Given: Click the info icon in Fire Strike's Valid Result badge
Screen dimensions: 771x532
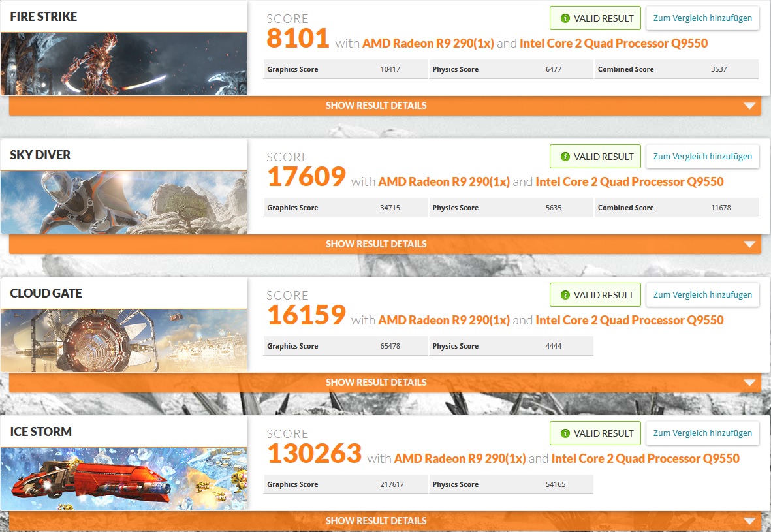Looking at the screenshot, I should pyautogui.click(x=565, y=18).
